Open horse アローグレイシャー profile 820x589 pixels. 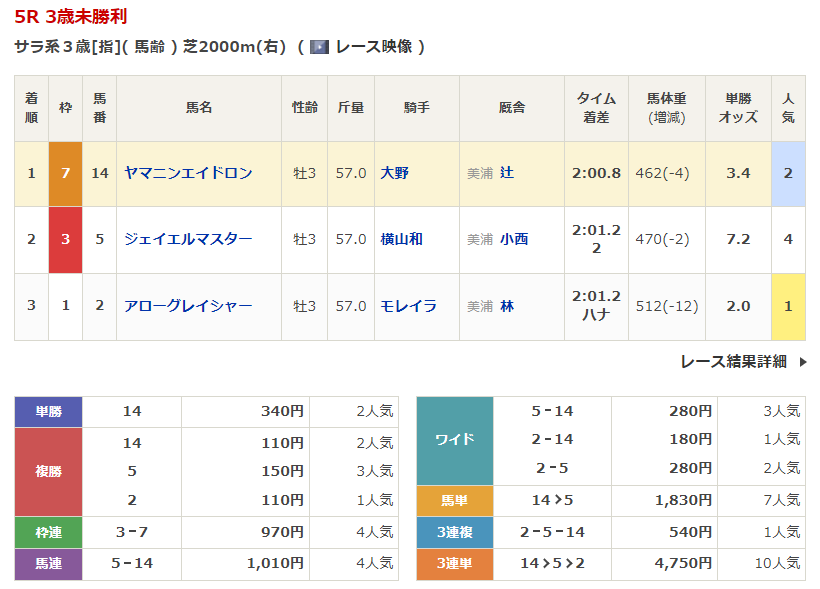coord(188,306)
